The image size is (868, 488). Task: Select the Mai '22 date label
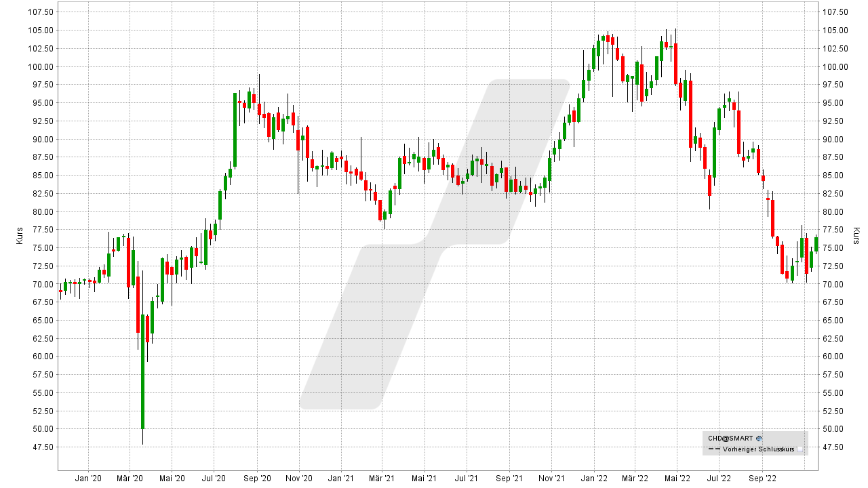click(677, 478)
